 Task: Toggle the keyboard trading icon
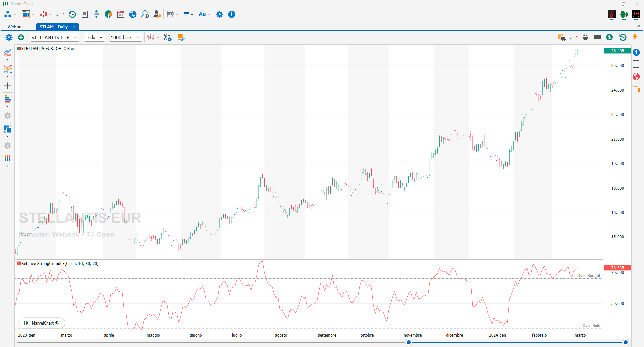tap(597, 37)
